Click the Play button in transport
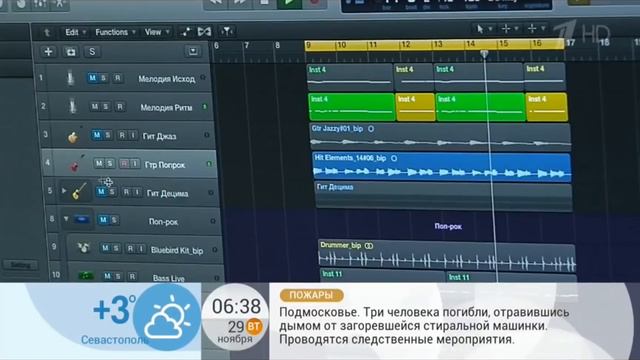 click(289, 3)
